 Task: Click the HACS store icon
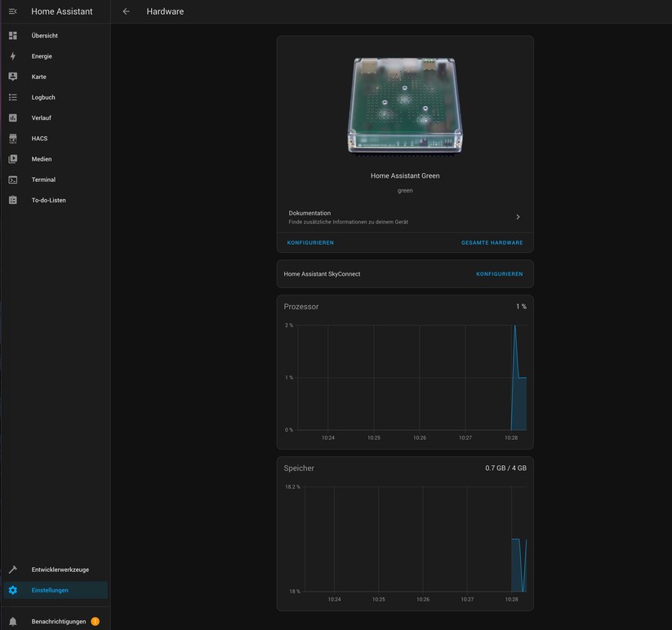tap(12, 139)
